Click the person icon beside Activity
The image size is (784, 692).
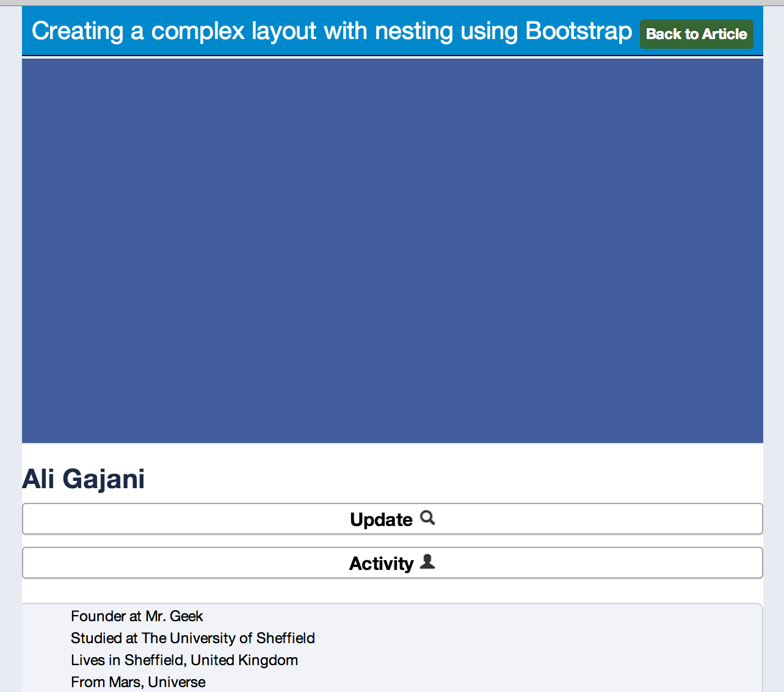pyautogui.click(x=428, y=561)
